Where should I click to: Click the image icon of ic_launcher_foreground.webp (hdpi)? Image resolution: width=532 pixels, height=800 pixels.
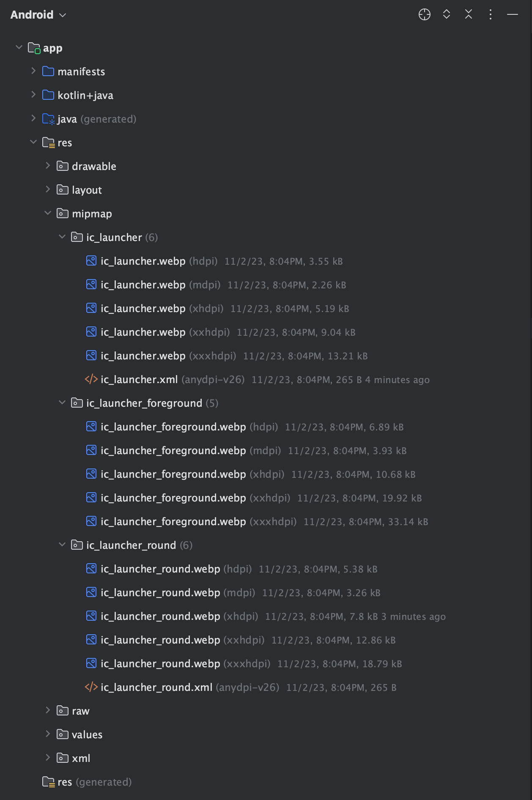(x=91, y=427)
